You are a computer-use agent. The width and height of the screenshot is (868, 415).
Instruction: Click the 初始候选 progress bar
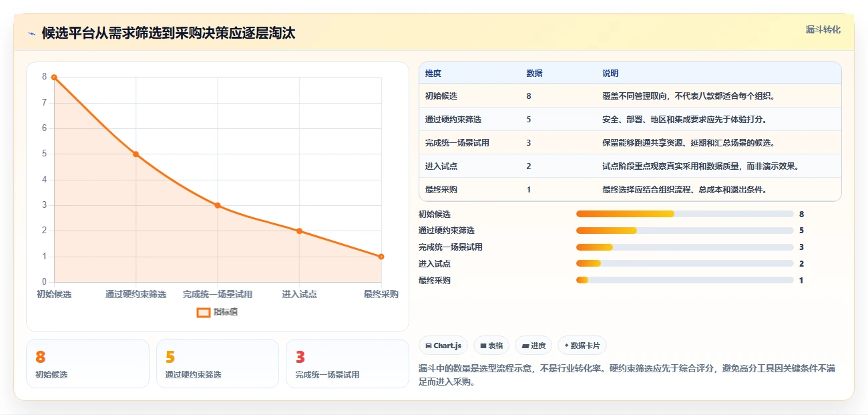coord(684,214)
